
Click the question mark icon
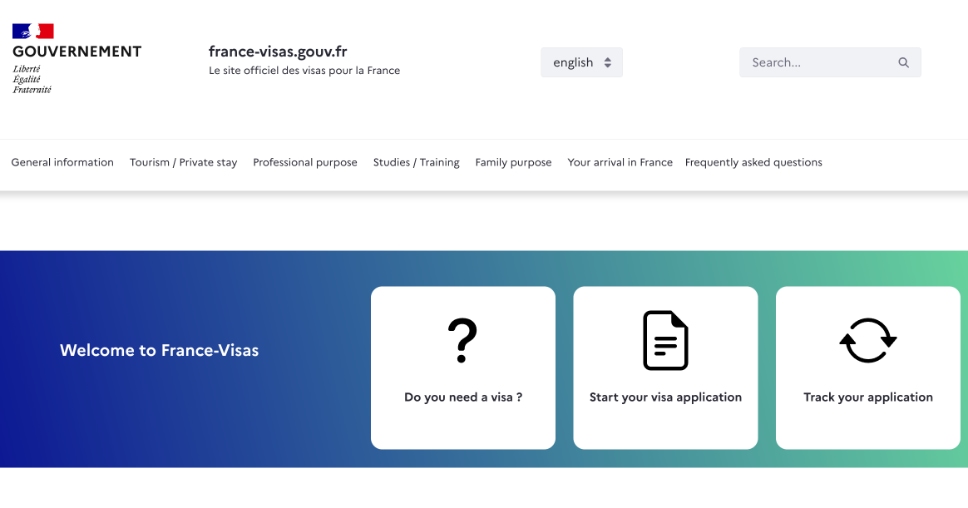click(462, 340)
